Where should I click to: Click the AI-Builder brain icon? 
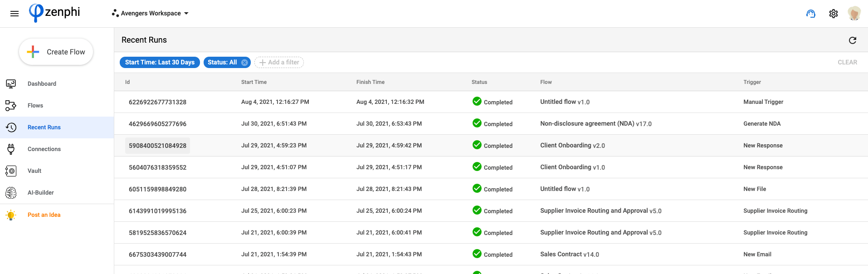[11, 193]
